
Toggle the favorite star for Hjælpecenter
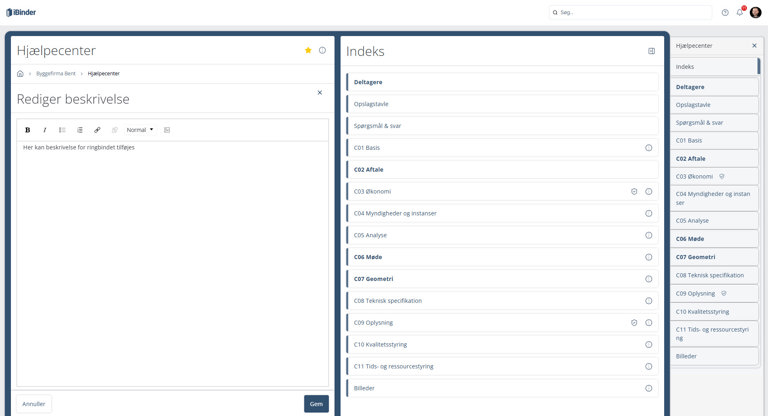[308, 50]
